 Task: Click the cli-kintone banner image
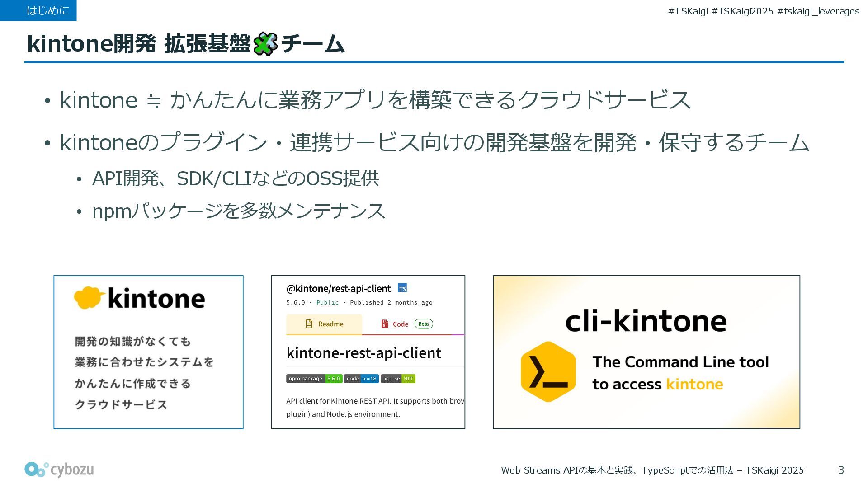point(646,352)
